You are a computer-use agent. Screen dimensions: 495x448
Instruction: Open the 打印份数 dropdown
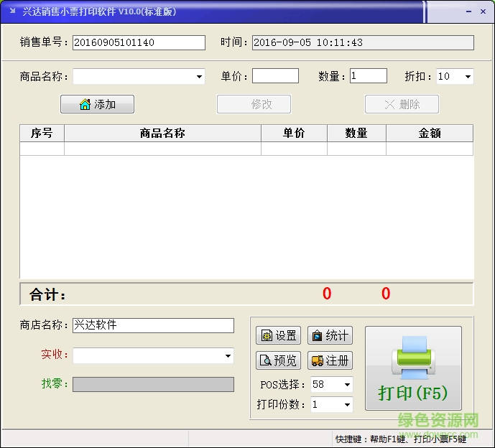pyautogui.click(x=347, y=404)
